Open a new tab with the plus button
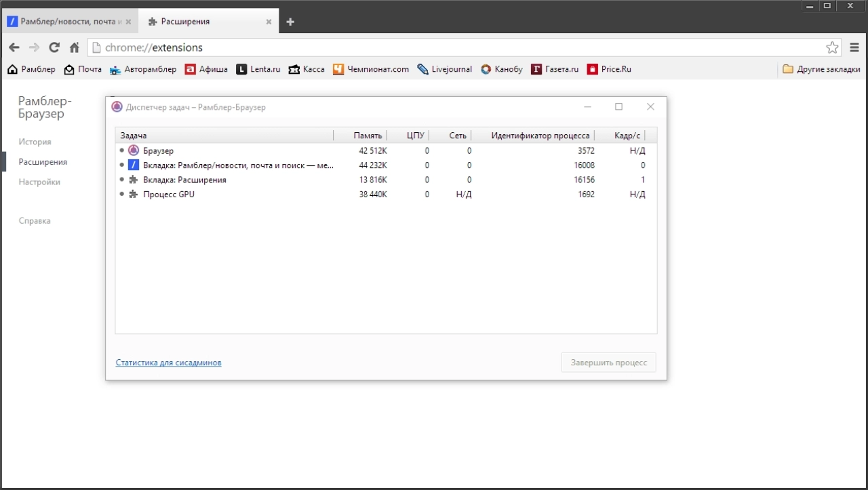868x490 pixels. pos(290,22)
